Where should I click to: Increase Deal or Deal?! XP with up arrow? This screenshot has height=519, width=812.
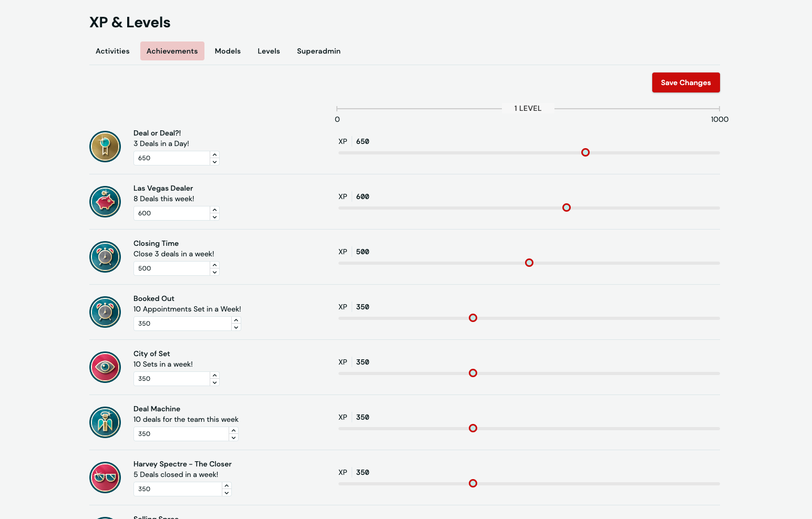(x=214, y=154)
